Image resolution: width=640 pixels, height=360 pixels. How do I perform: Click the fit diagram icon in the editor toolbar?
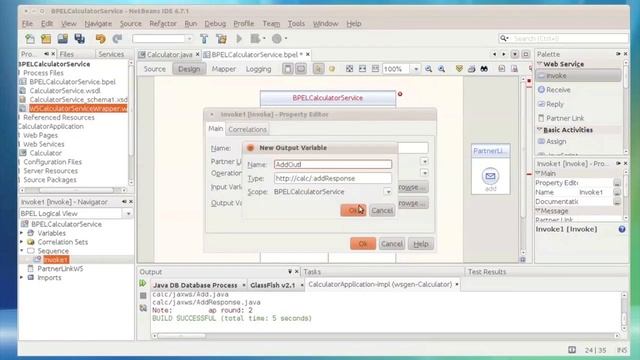tap(349, 69)
